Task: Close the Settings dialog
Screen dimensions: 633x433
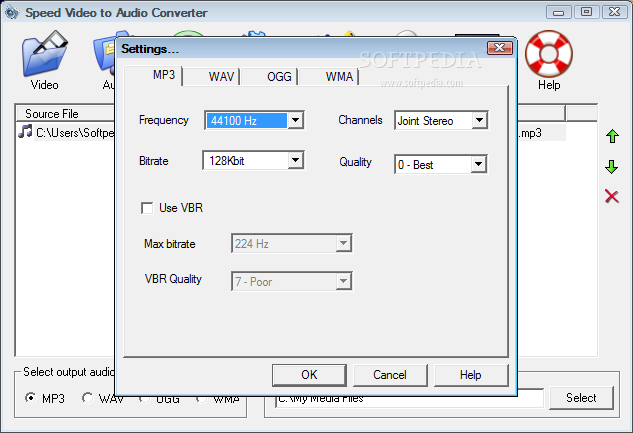Action: tap(500, 48)
